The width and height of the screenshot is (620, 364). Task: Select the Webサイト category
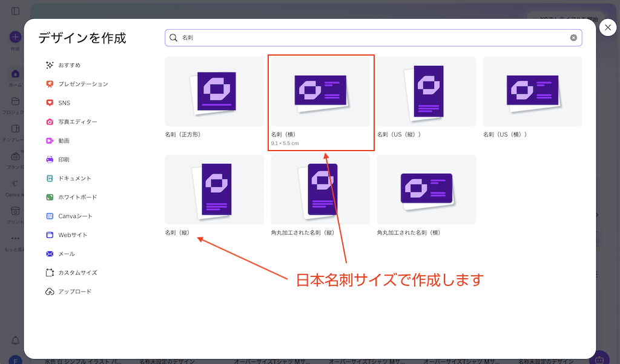[x=72, y=235]
